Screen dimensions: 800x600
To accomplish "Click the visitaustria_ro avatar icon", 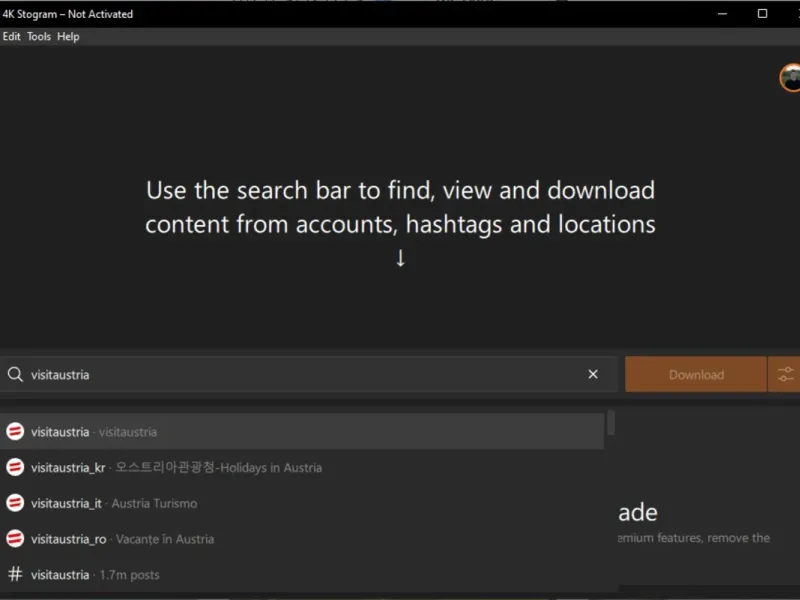I will click(15, 539).
